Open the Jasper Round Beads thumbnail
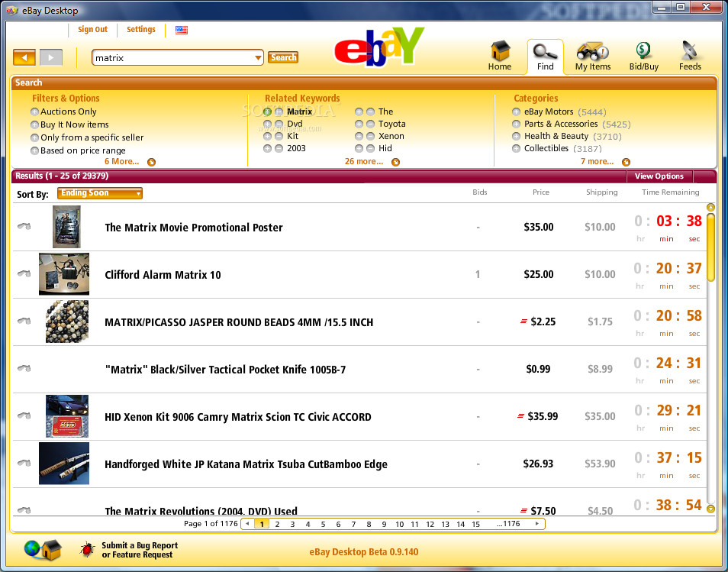The width and height of the screenshot is (728, 572). click(67, 322)
